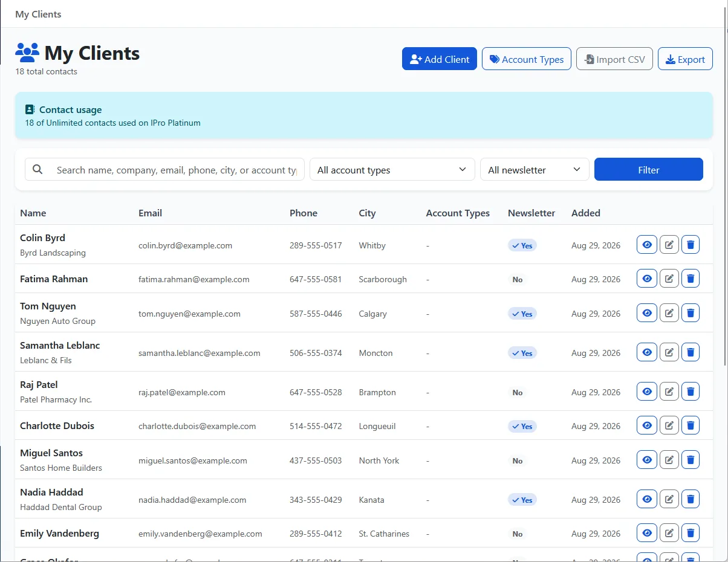
Task: Click the City column header
Action: pos(367,213)
